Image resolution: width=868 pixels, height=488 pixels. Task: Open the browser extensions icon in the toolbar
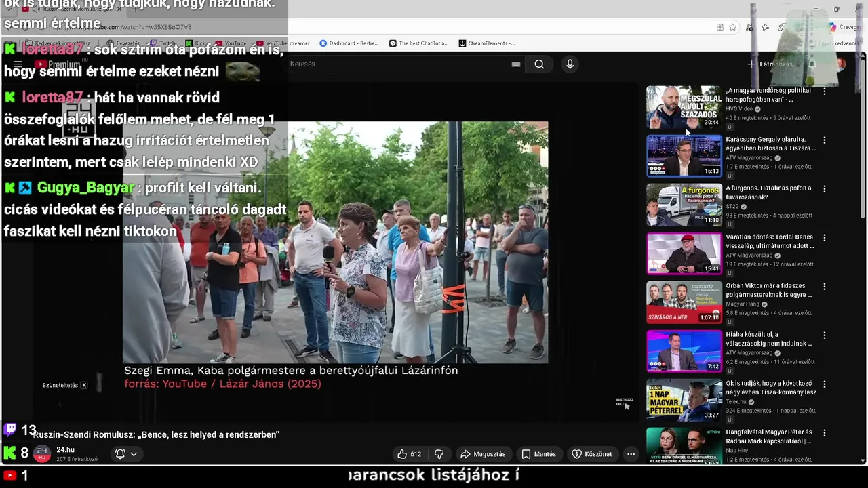(749, 27)
